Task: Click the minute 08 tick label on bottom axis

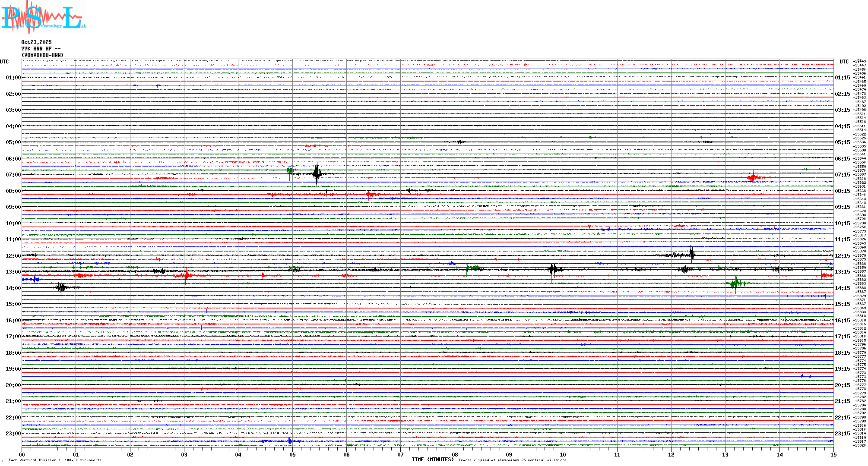Action: [x=455, y=454]
